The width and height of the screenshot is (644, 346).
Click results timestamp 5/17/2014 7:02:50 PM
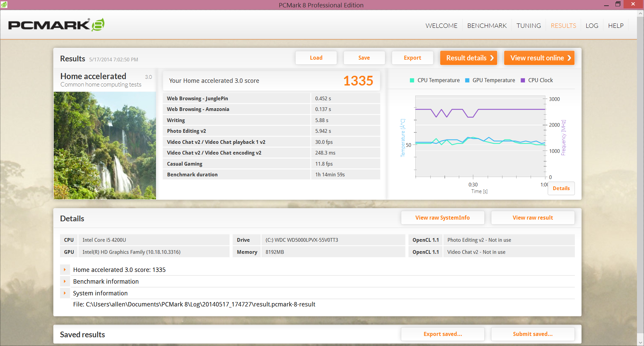pyautogui.click(x=113, y=60)
